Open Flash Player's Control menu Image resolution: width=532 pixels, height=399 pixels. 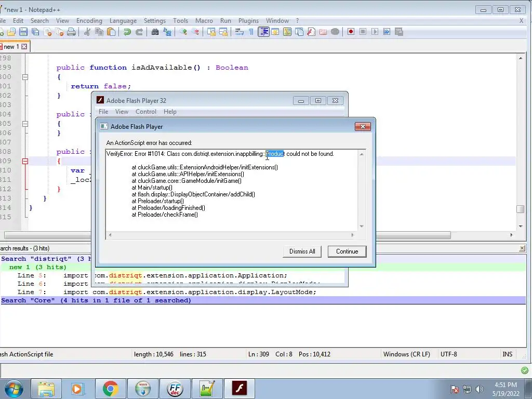(x=146, y=112)
